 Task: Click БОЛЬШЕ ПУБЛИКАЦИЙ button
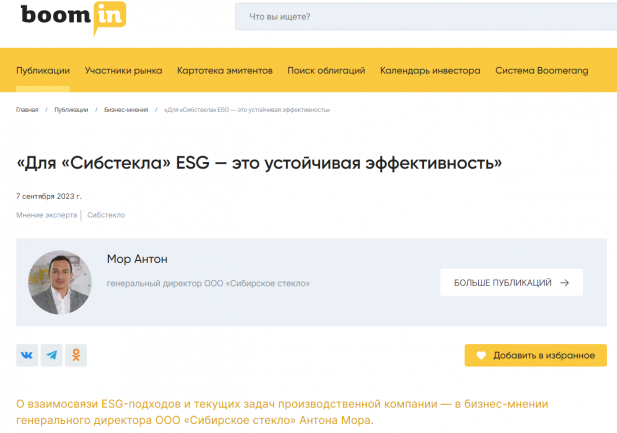click(512, 282)
